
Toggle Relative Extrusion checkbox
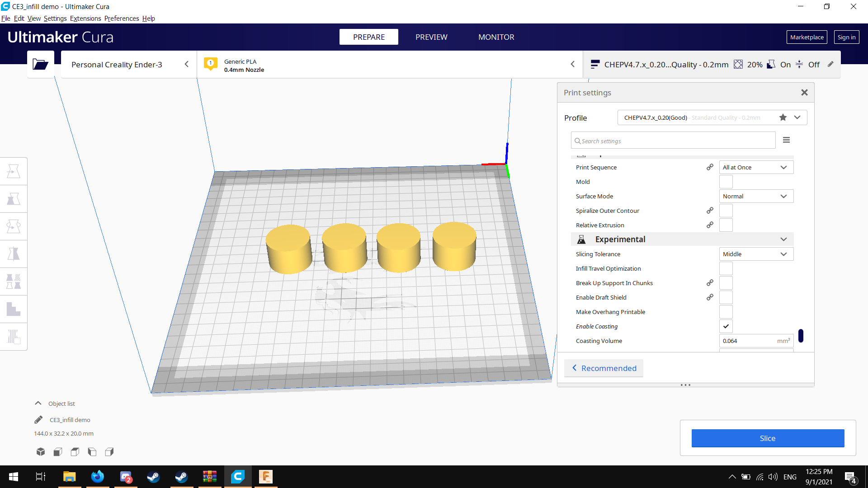pos(726,225)
